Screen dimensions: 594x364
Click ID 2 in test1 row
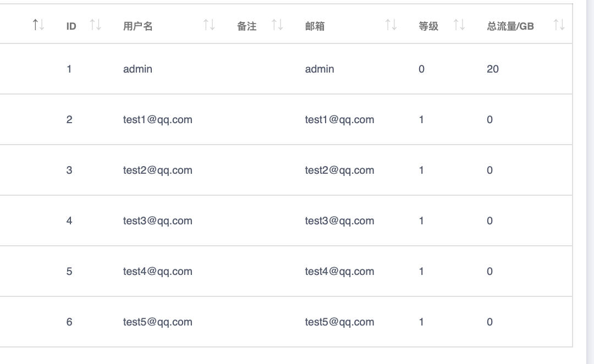[x=69, y=120]
